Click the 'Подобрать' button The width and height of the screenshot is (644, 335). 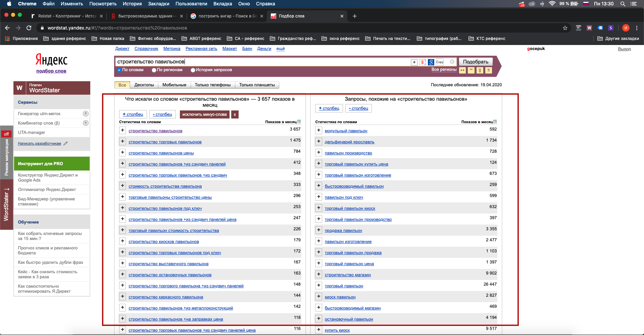[x=476, y=62]
